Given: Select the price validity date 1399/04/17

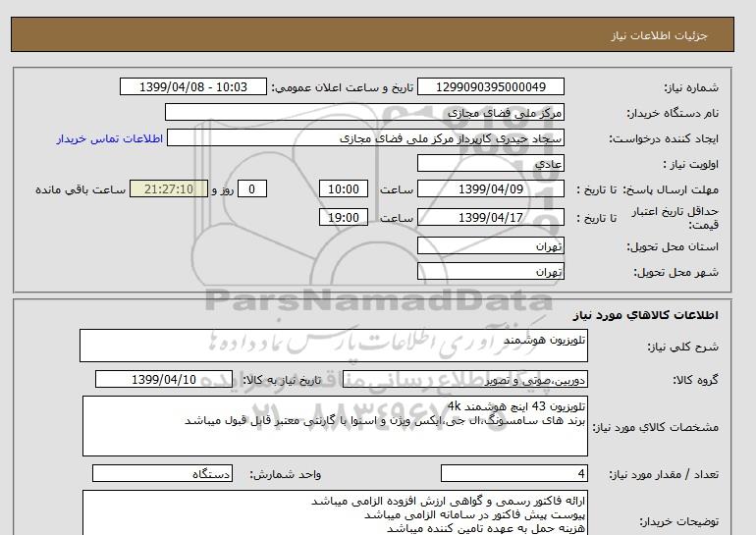Looking at the screenshot, I should 490,217.
